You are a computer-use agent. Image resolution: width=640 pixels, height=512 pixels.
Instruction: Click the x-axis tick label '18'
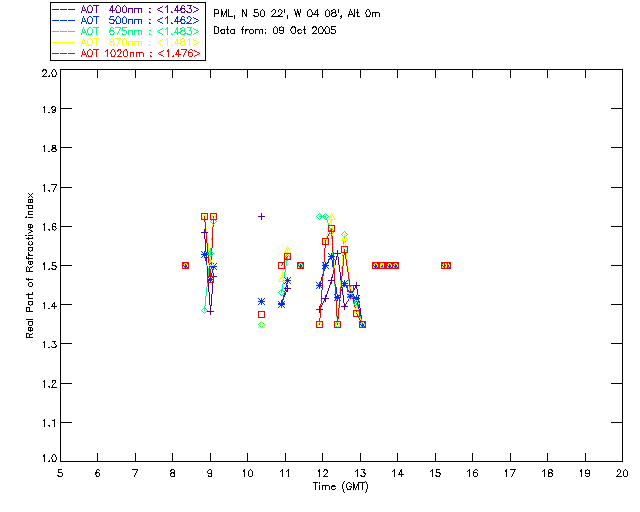(547, 473)
